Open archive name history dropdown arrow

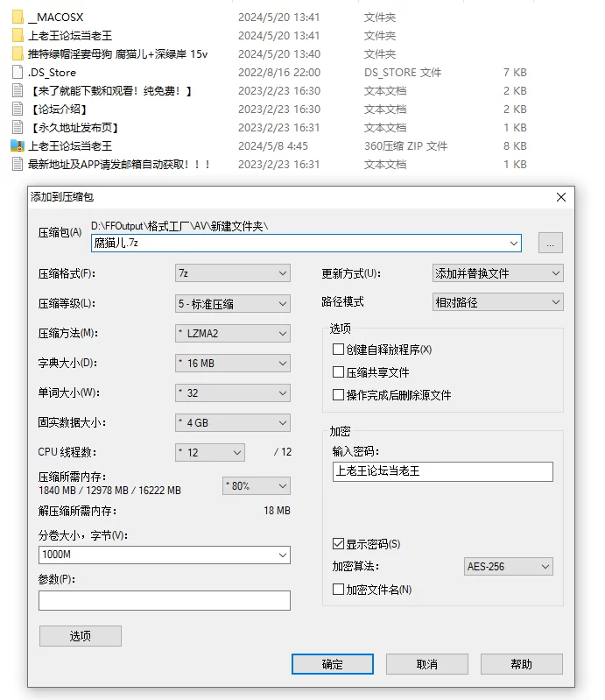(x=514, y=244)
